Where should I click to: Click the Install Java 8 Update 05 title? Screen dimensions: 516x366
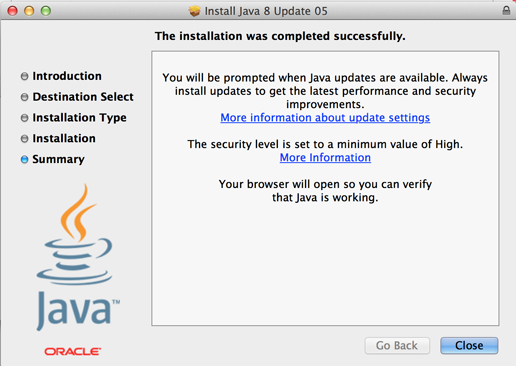point(266,11)
